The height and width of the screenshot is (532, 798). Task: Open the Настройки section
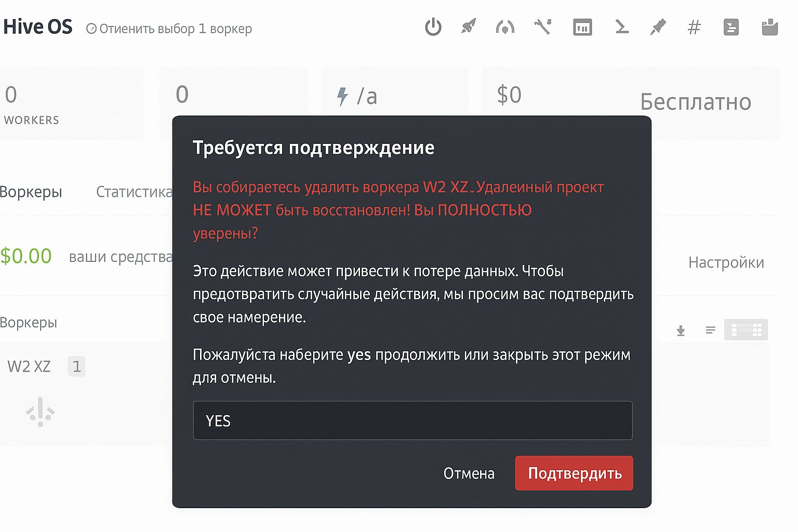tap(726, 262)
